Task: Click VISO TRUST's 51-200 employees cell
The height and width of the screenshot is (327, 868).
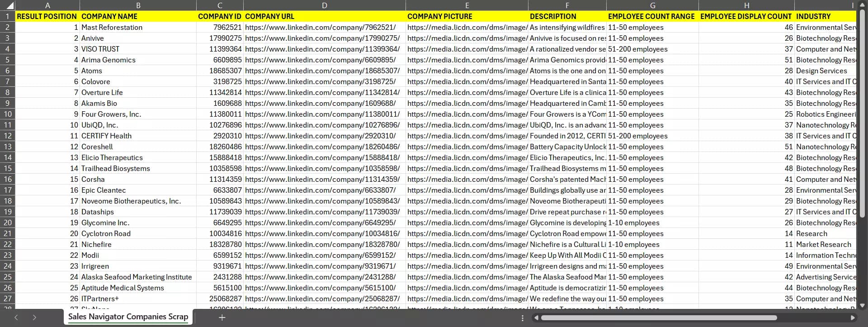Action: point(652,49)
